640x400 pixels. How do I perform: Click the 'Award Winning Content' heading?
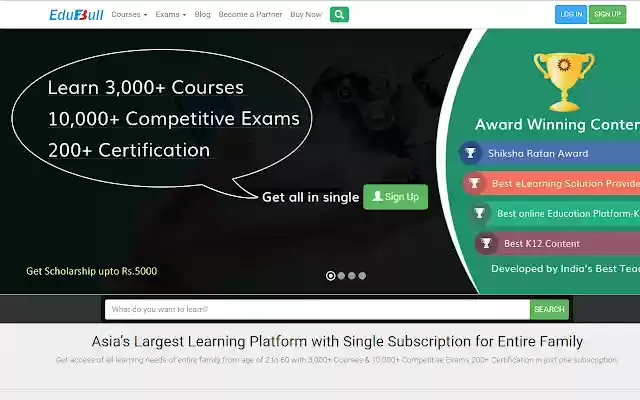tap(558, 124)
